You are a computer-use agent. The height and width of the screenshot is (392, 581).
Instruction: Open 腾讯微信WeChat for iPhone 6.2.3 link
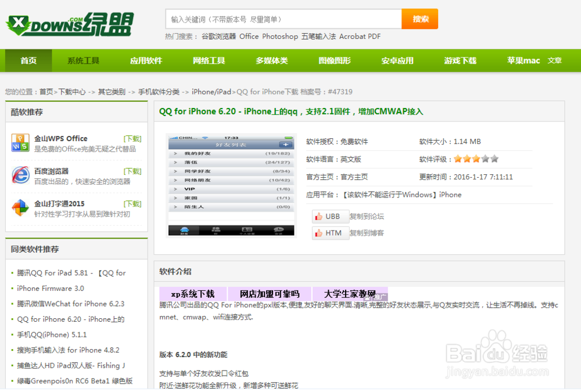(71, 304)
